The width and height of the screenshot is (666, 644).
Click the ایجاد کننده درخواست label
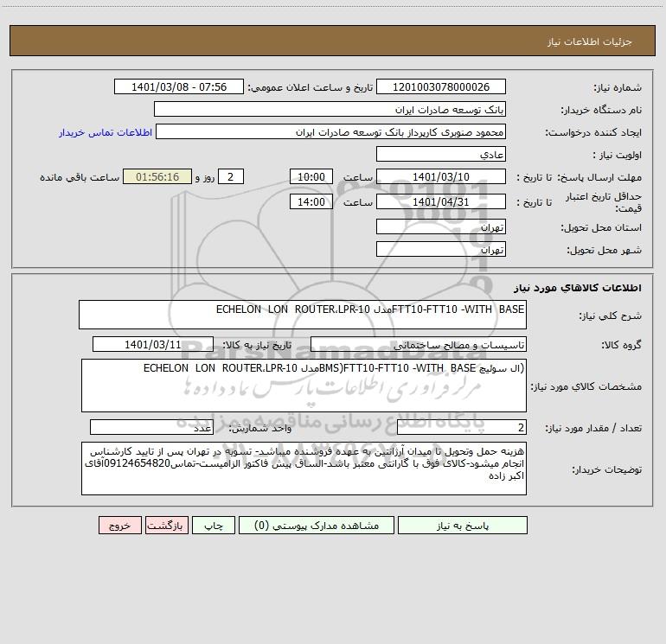[593, 132]
